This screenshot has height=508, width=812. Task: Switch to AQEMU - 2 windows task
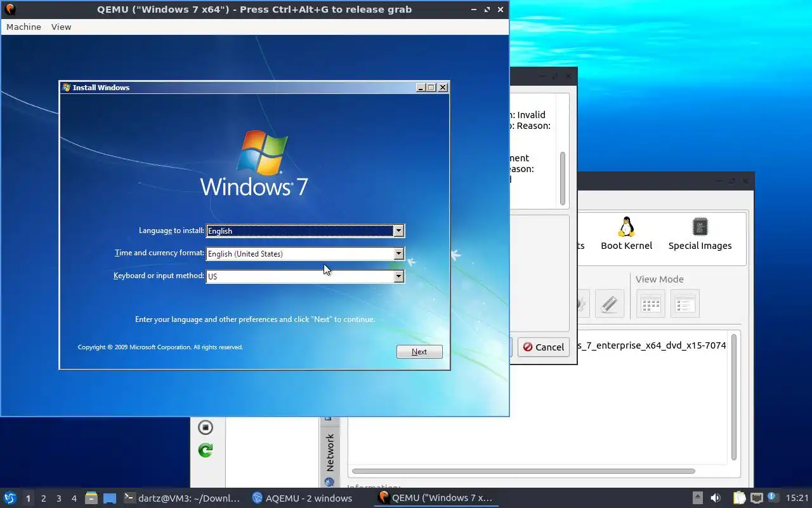tap(302, 498)
